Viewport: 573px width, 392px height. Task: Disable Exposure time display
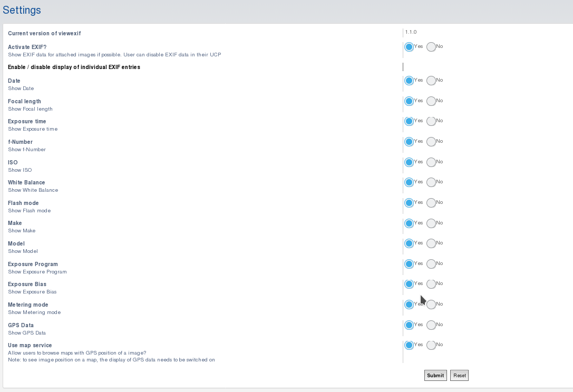(431, 121)
